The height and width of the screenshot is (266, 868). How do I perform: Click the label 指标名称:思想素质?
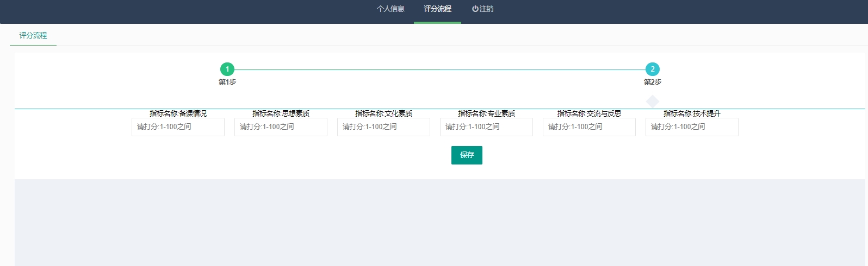(x=281, y=113)
